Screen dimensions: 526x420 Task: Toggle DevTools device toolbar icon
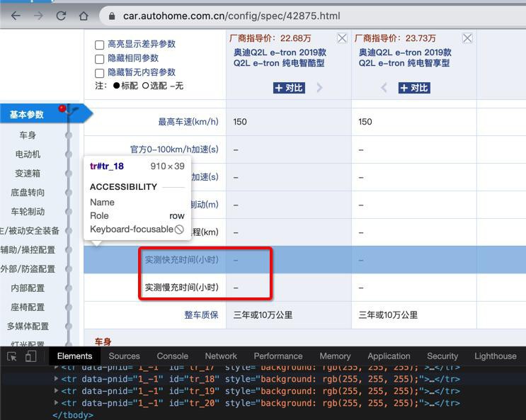tap(30, 356)
